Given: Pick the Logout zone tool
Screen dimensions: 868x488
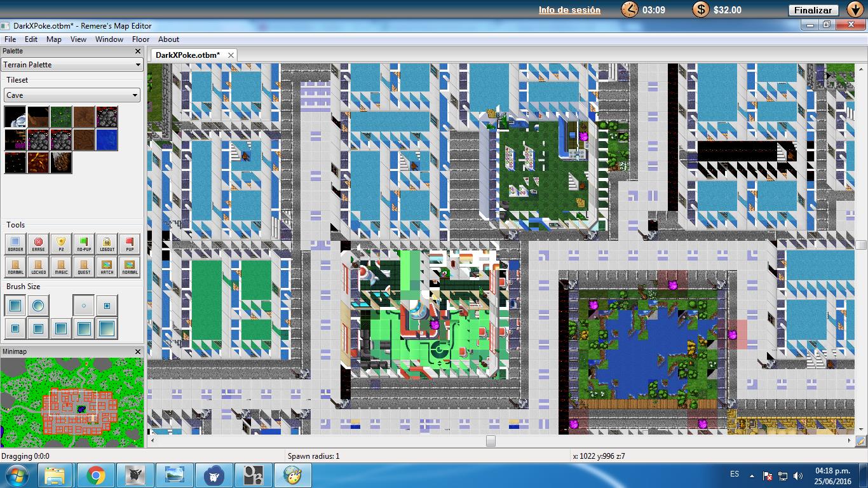Looking at the screenshot, I should coord(107,244).
